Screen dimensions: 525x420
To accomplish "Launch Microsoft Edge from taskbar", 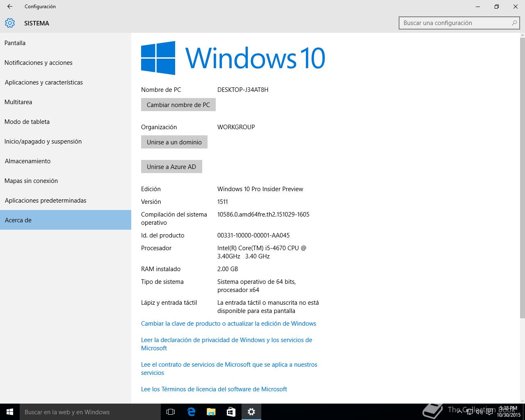I will [191, 412].
